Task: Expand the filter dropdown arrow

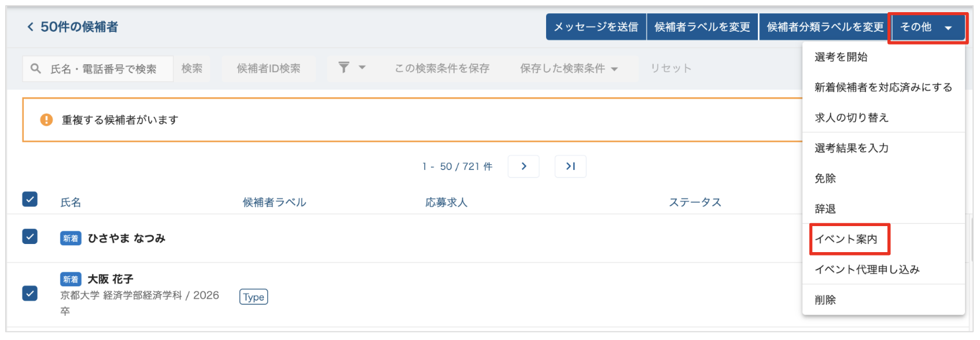Action: (x=363, y=68)
